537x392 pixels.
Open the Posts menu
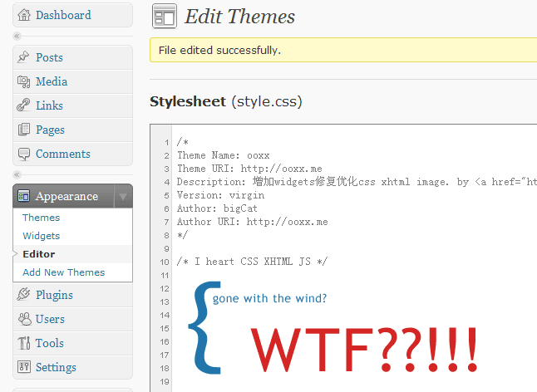pyautogui.click(x=49, y=57)
